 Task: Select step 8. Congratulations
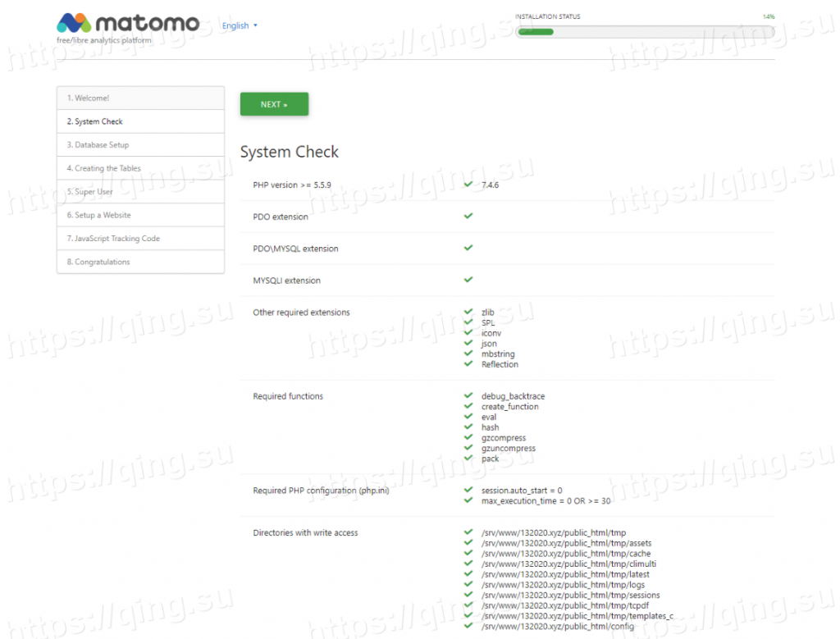pos(140,262)
